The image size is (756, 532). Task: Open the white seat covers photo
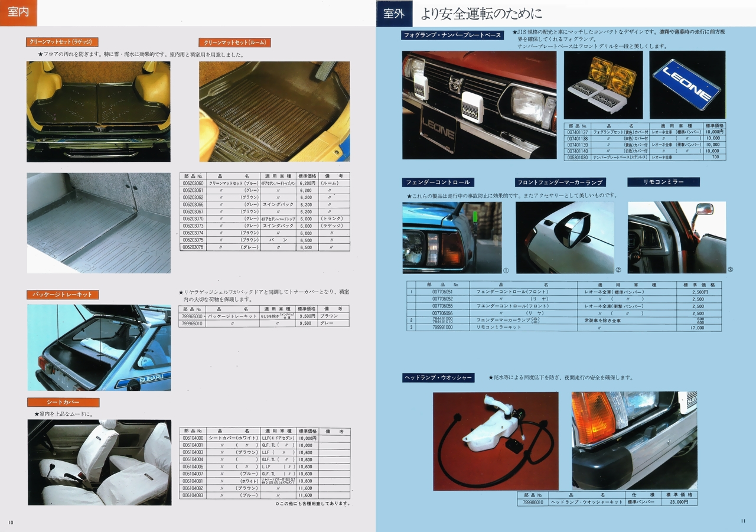coord(99,462)
